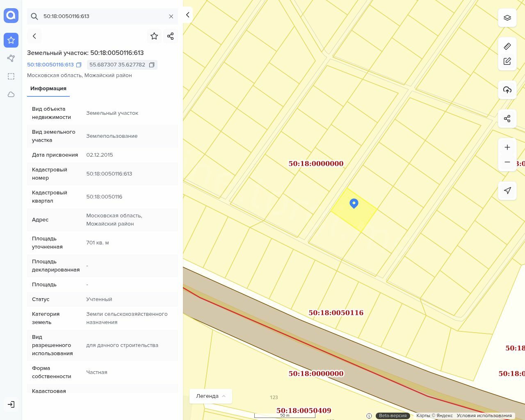Go back using the left arrow
525x420 pixels.
34,36
